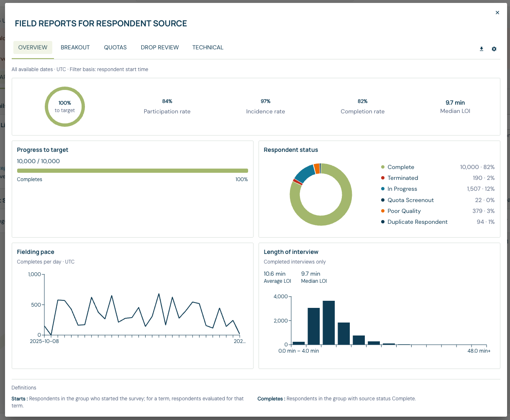Click the "22 · 0%" Quota Screenout count
This screenshot has width=510, height=420.
point(485,200)
